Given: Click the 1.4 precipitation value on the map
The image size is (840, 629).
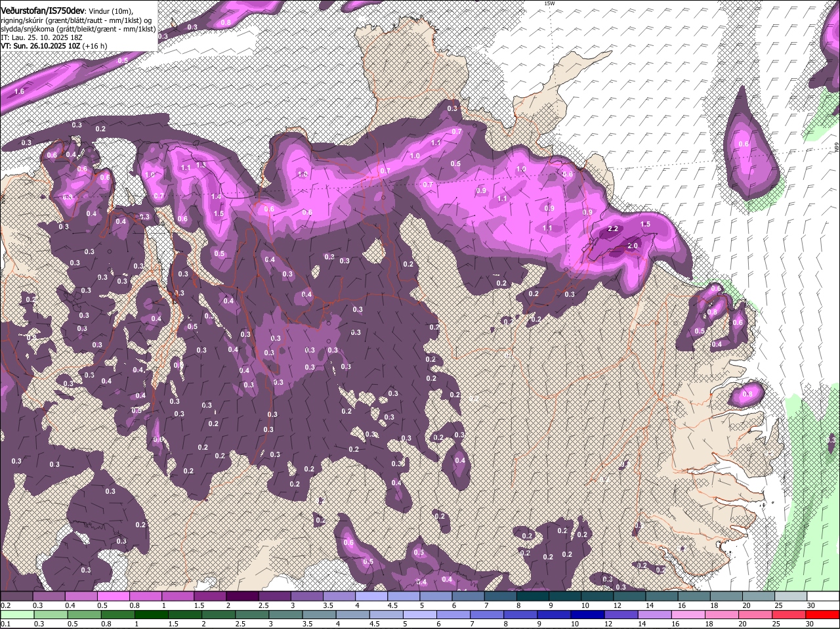Looking at the screenshot, I should coord(216,196).
